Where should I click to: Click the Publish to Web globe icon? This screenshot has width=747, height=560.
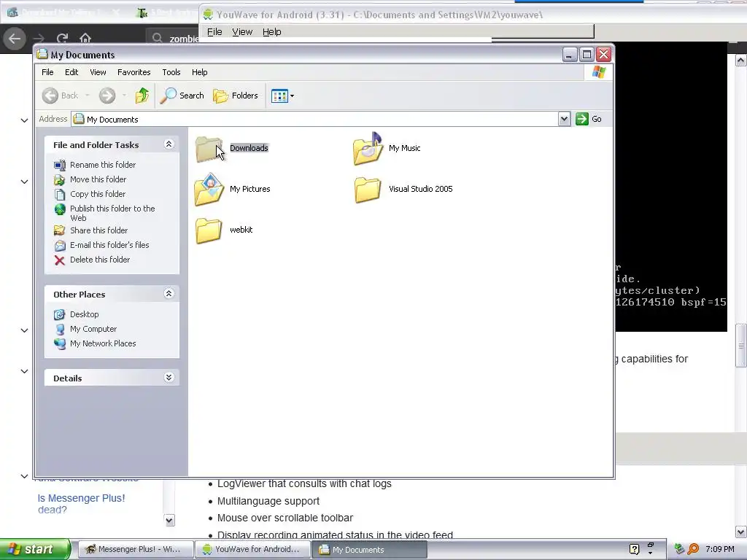[x=60, y=209]
